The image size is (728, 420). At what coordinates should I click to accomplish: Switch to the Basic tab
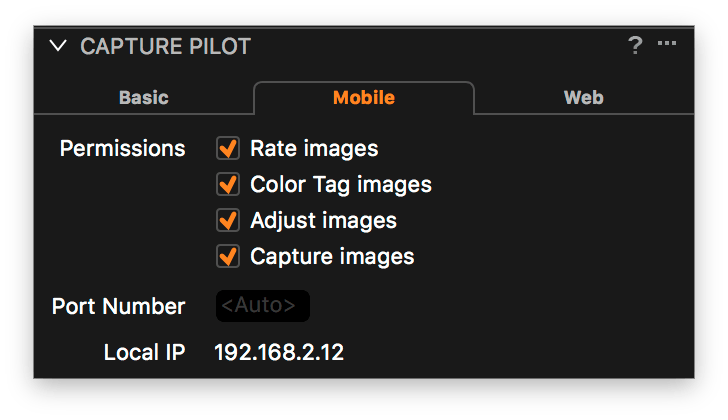click(x=143, y=97)
